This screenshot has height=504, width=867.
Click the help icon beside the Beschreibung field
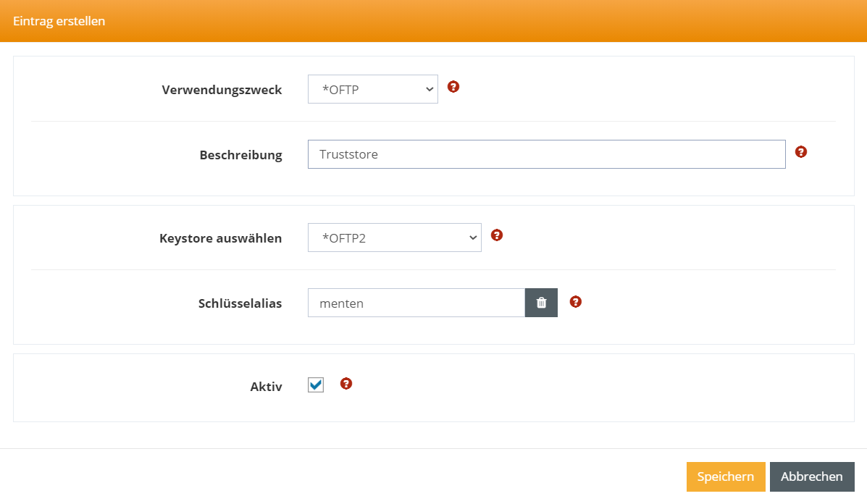pos(801,152)
